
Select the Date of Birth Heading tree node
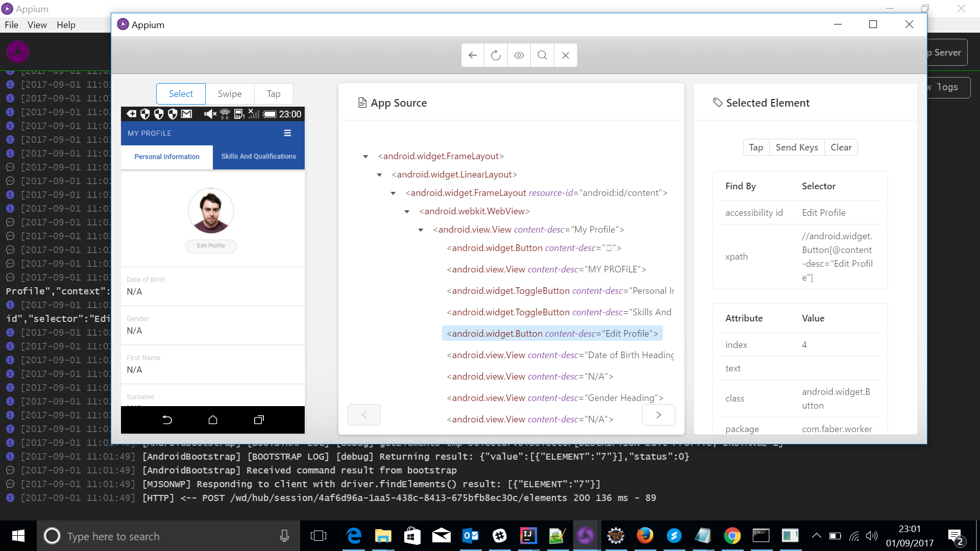pos(560,355)
